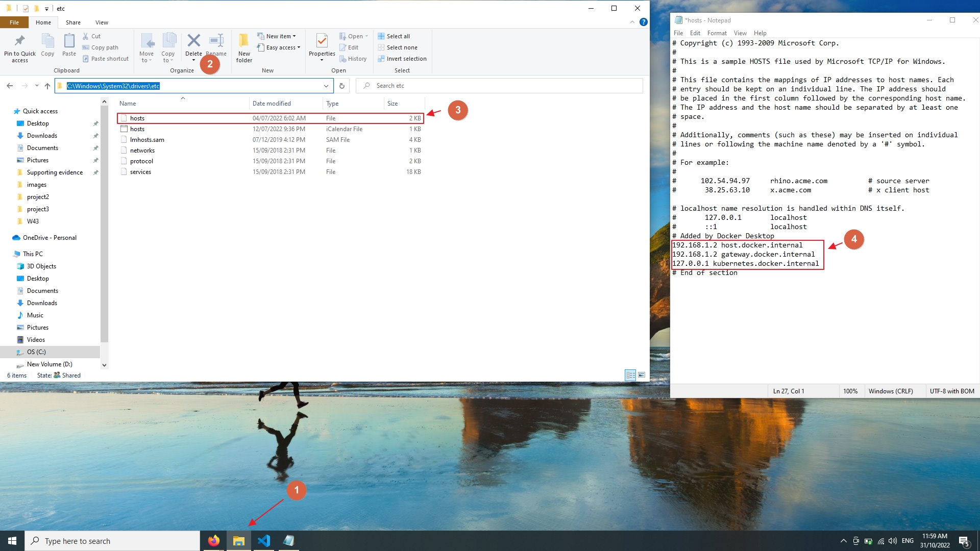Open the Share ribbon tab

73,22
